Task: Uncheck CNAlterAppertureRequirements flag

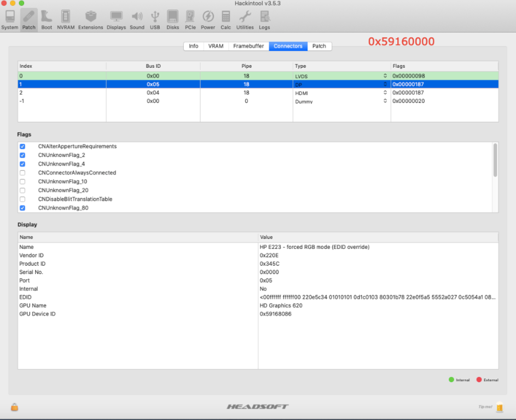Action: (22, 147)
